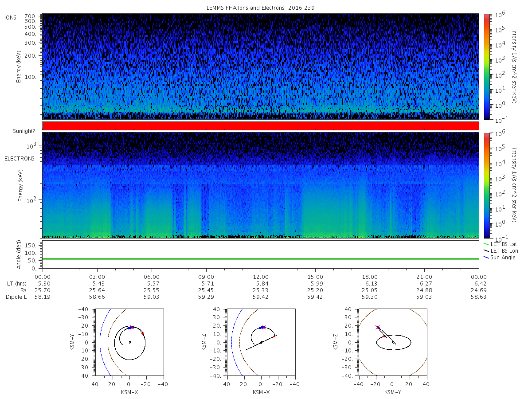Click the red sunlight indicator bar

(261, 126)
